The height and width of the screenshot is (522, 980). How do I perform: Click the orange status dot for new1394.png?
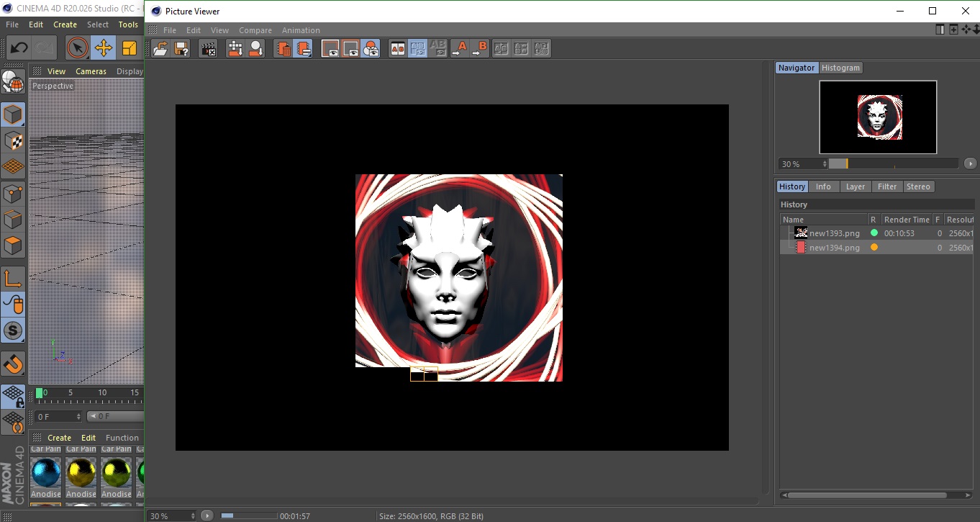pyautogui.click(x=874, y=247)
